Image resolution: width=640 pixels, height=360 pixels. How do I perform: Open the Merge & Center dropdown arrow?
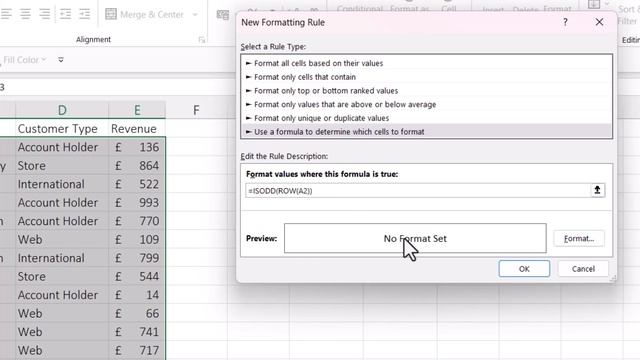[195, 15]
